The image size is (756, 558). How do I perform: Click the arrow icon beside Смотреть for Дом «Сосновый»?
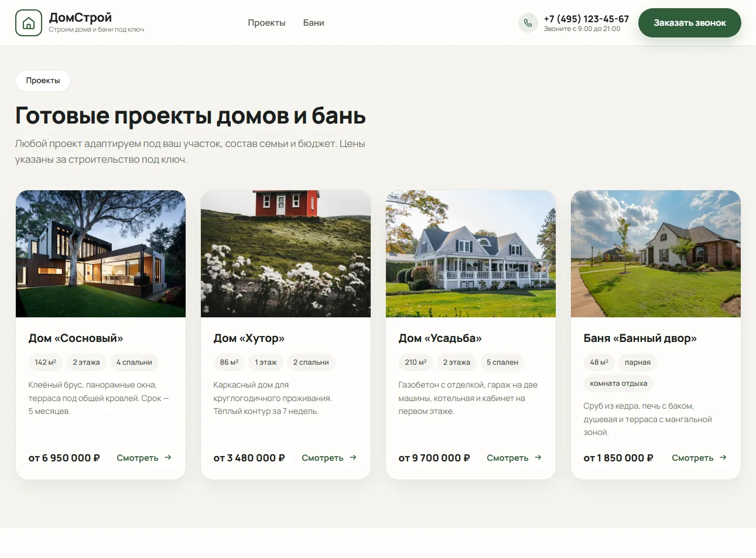coord(168,457)
